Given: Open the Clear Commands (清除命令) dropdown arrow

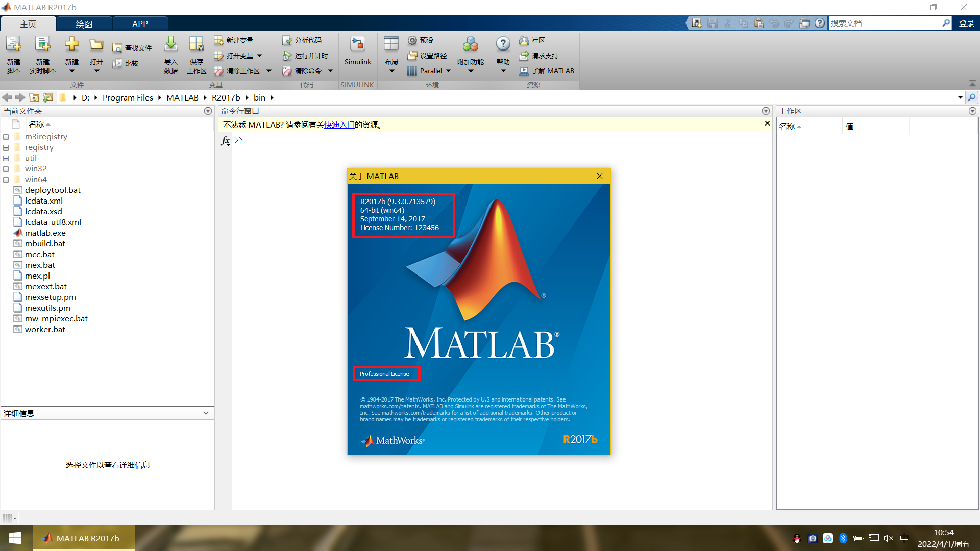Looking at the screenshot, I should point(330,71).
